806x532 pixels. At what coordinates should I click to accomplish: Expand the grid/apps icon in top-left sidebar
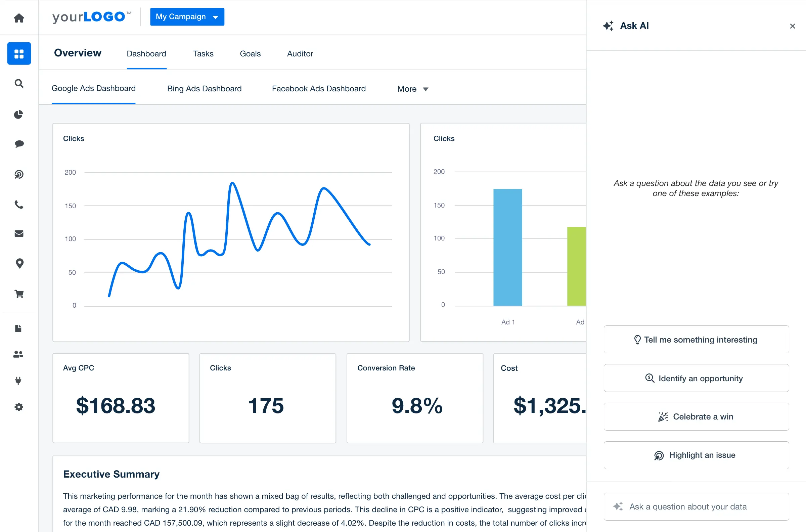(19, 53)
